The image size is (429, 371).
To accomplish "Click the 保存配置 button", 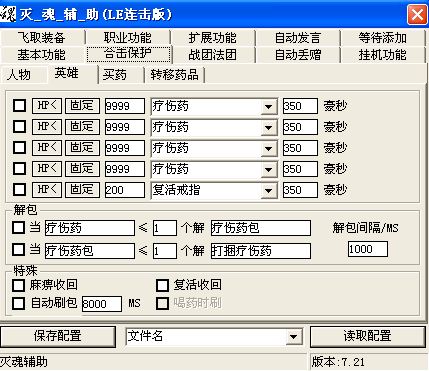I will (58, 336).
